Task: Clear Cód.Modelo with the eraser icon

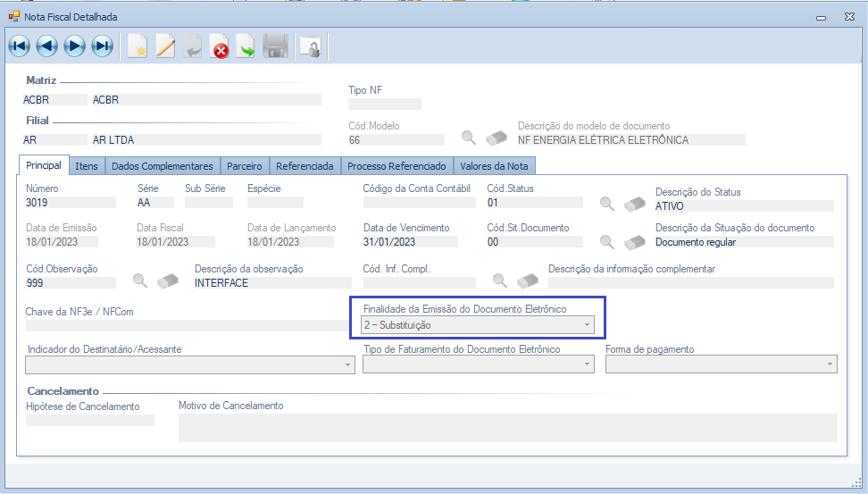Action: 496,138
